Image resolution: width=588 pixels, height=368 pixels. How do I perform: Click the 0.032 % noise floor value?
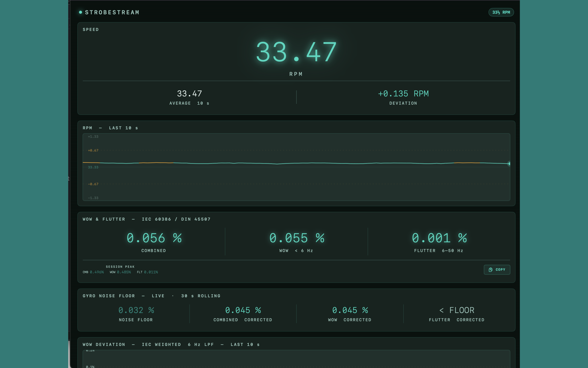136,310
